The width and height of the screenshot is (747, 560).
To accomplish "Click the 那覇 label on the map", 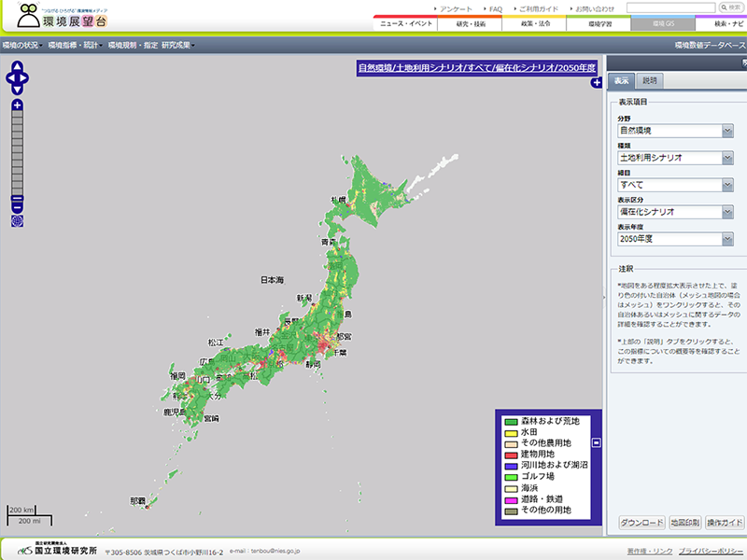I will [x=137, y=501].
